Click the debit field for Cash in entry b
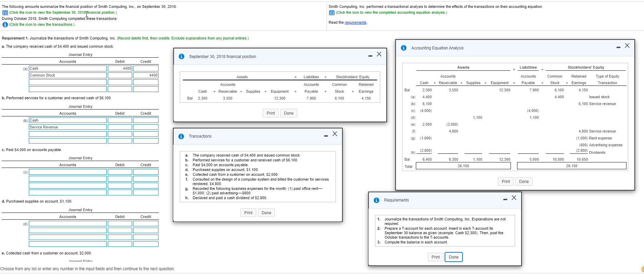644x274 pixels. 120,121
